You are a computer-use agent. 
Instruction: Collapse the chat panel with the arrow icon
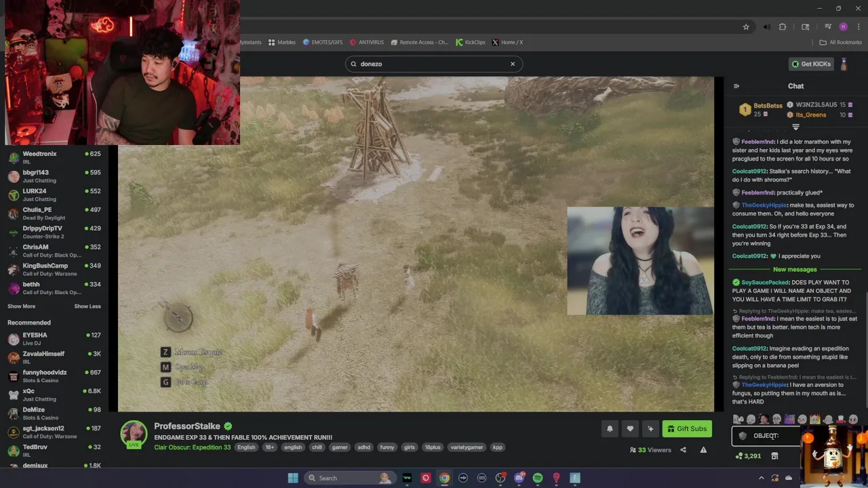point(736,86)
